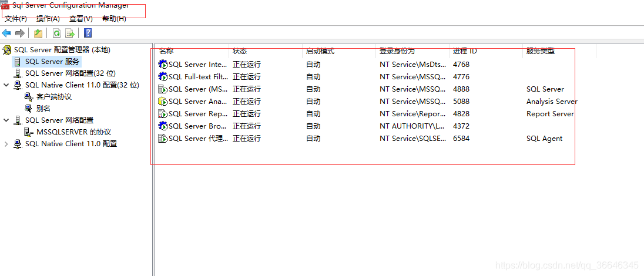The width and height of the screenshot is (644, 276).
Task: Click NT Service\SQLSE... login account
Action: coord(412,139)
